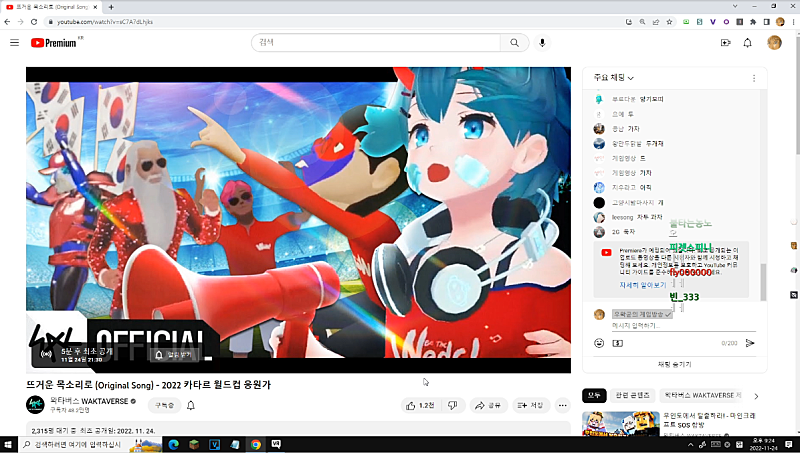Open Windows Start menu

click(8, 445)
